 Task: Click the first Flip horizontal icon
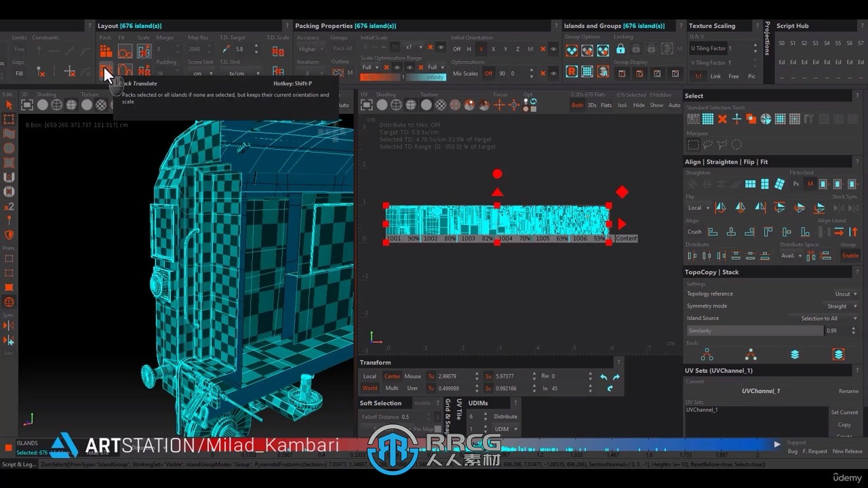tap(720, 207)
